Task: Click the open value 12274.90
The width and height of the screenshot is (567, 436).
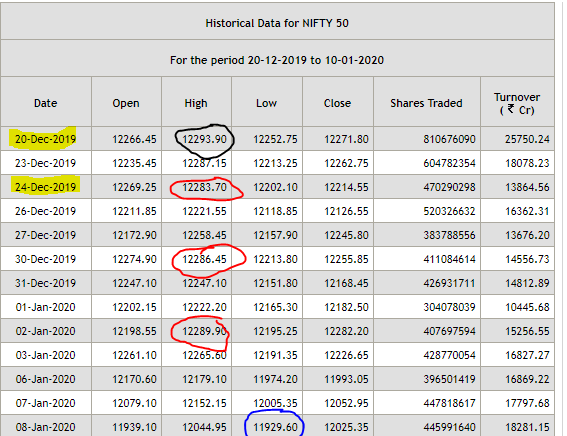Action: [x=134, y=259]
